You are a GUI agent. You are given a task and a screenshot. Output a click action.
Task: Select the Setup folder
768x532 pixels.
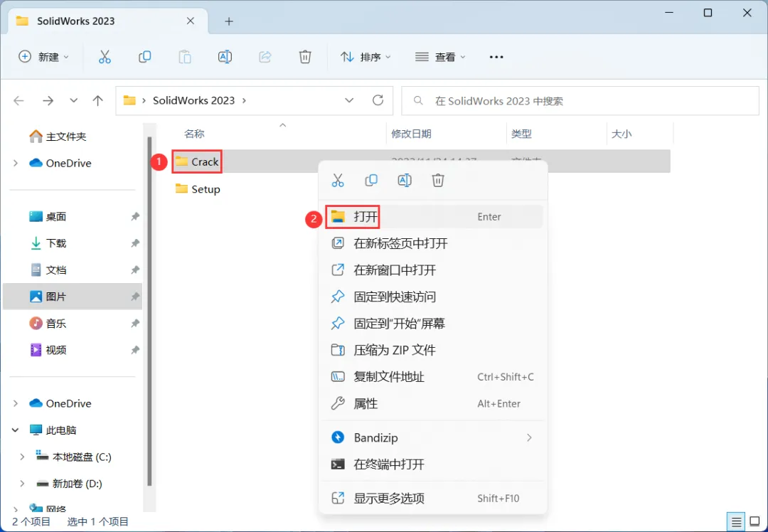tap(198, 189)
